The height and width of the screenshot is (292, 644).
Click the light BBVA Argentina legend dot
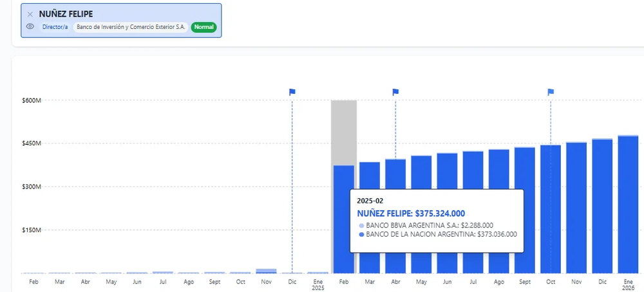361,226
